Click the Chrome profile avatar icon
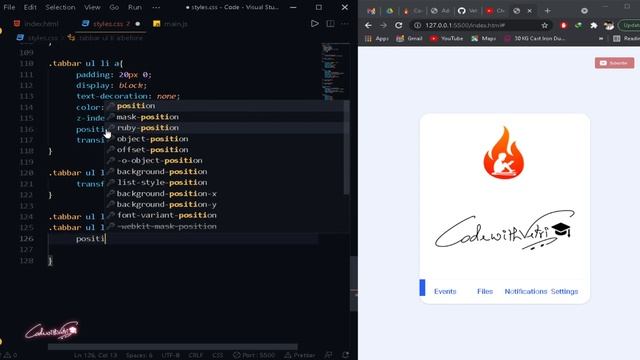The image size is (640, 360). click(609, 25)
